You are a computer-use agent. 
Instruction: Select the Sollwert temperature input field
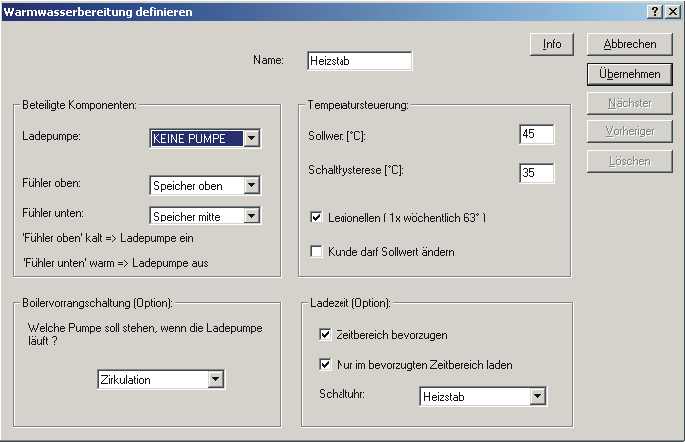pyautogui.click(x=536, y=135)
